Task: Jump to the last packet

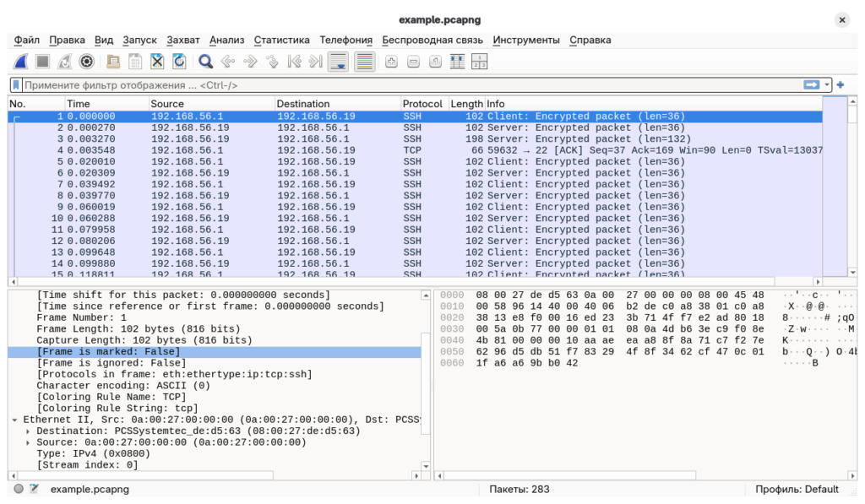Action: tap(316, 62)
